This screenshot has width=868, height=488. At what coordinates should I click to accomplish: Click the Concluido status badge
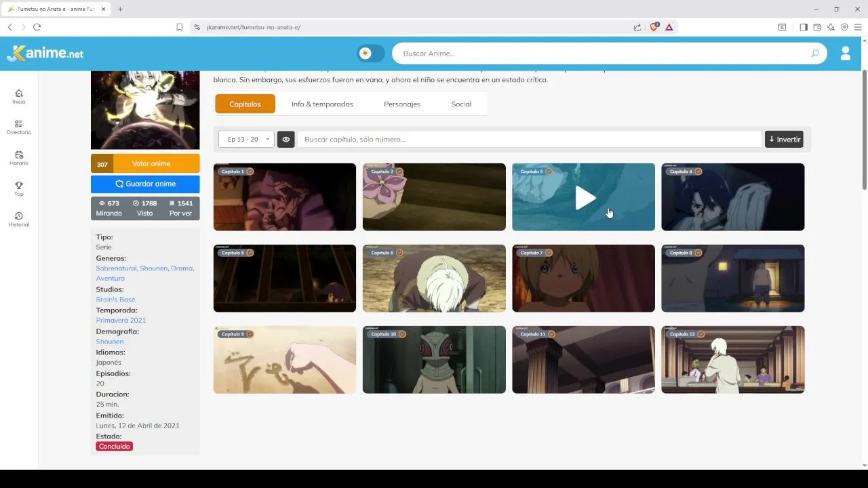point(115,447)
